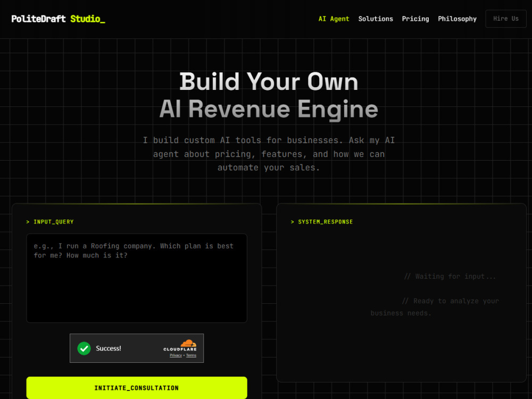Click the 'I build custom AI tools' paragraph

click(x=269, y=154)
